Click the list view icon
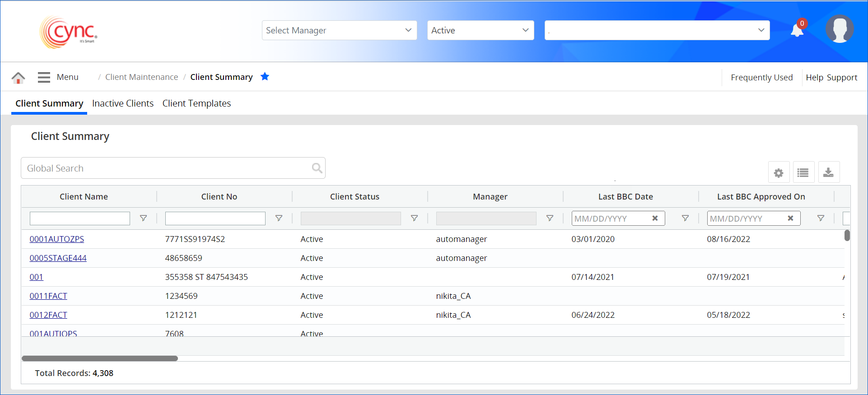Viewport: 868px width, 395px height. point(803,172)
